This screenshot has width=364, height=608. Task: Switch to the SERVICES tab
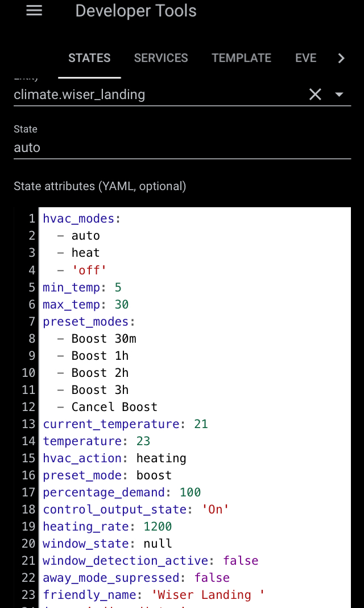click(x=161, y=57)
